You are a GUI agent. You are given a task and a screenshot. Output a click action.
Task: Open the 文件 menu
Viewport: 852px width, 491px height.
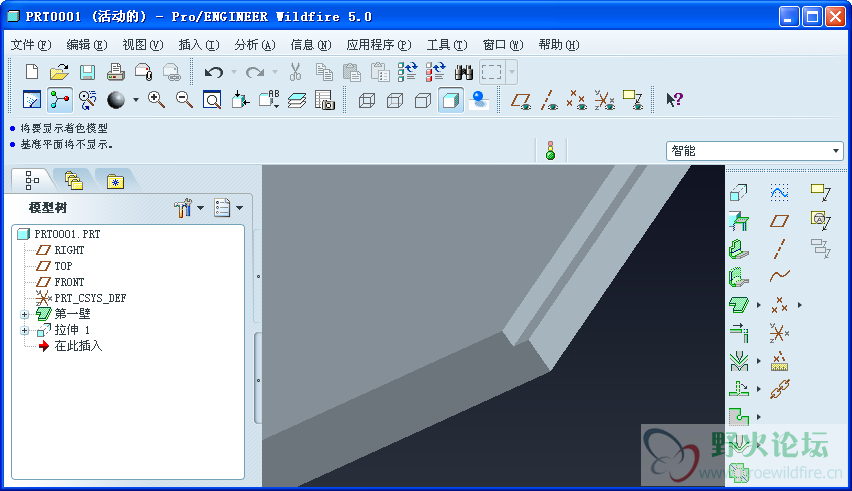31,45
